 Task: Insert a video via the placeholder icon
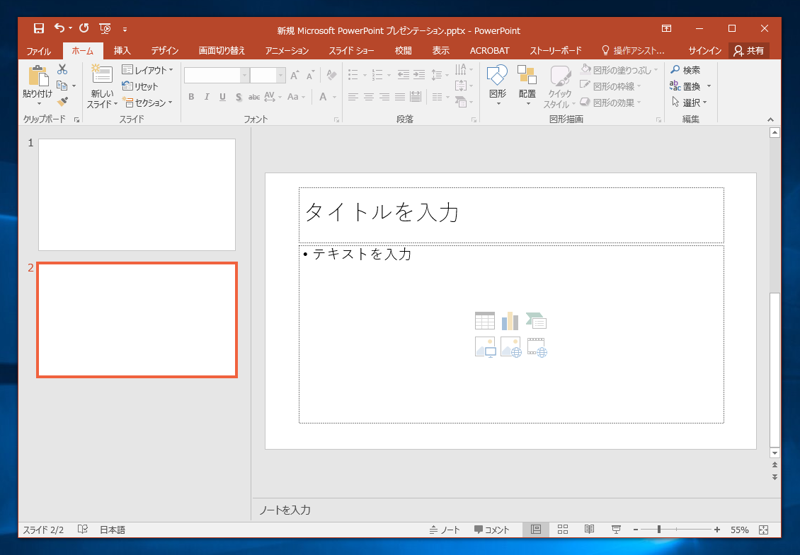tap(537, 348)
